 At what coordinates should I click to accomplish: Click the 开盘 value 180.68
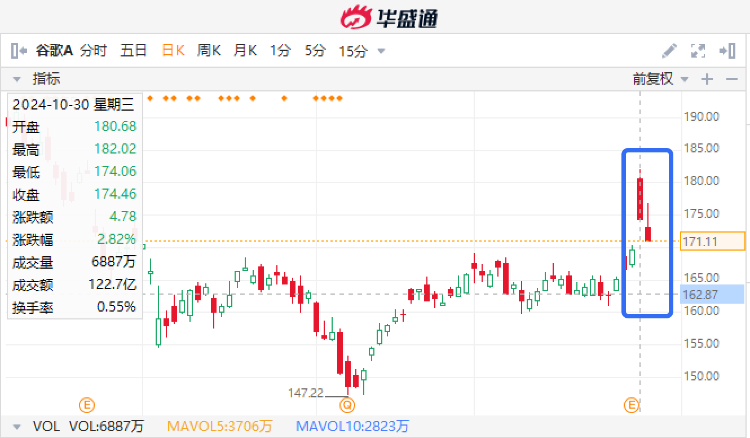(x=115, y=126)
